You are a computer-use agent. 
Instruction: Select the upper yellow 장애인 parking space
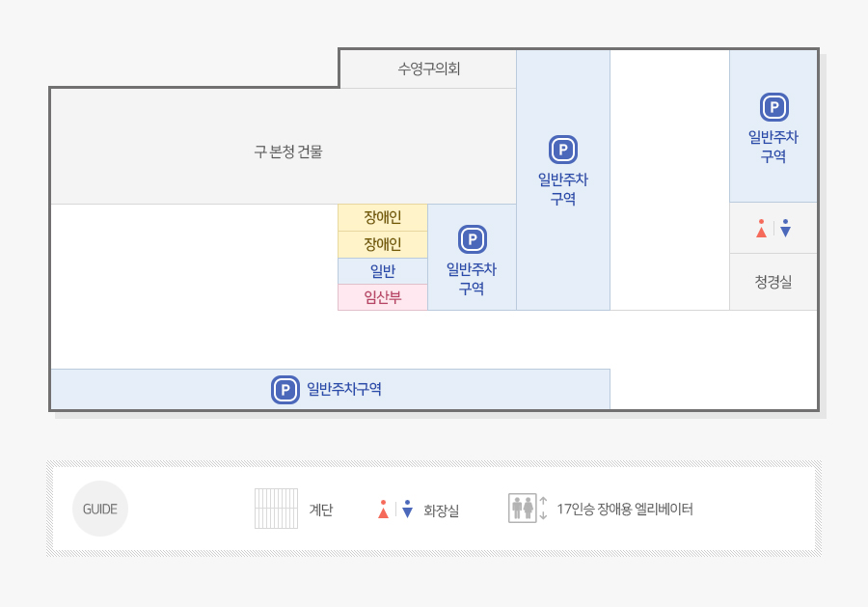click(x=383, y=218)
